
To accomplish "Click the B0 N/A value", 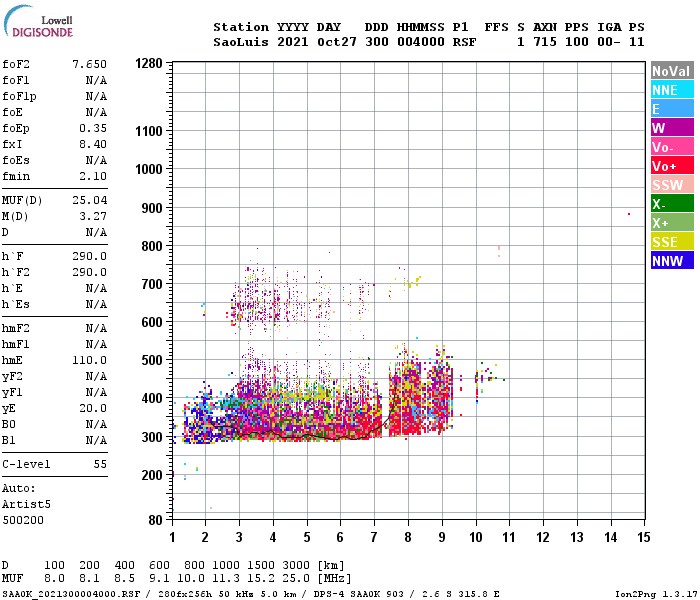I will [x=96, y=425].
